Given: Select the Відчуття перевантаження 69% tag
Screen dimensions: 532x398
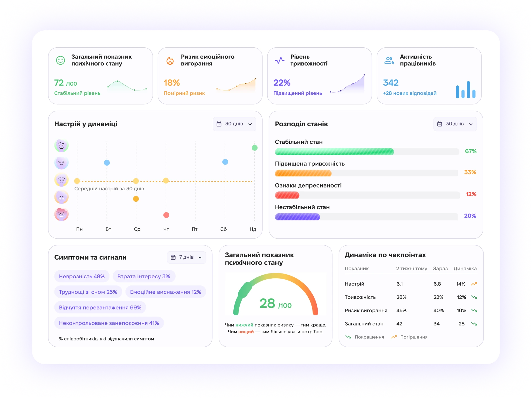Looking at the screenshot, I should coord(100,308).
